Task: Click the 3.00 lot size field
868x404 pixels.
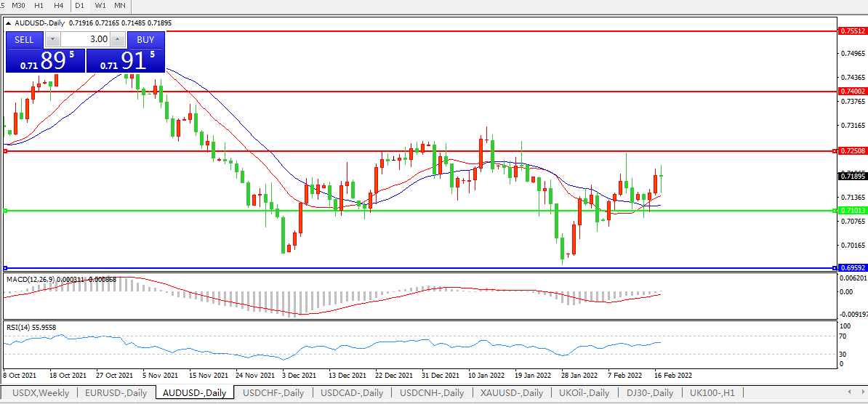Action: [85, 39]
